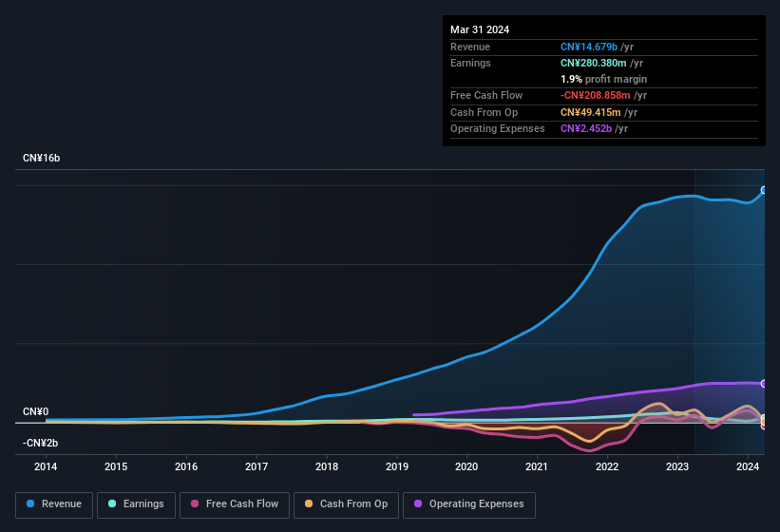The width and height of the screenshot is (780, 532).
Task: Click the 2017 x-axis year label
Action: pos(257,466)
